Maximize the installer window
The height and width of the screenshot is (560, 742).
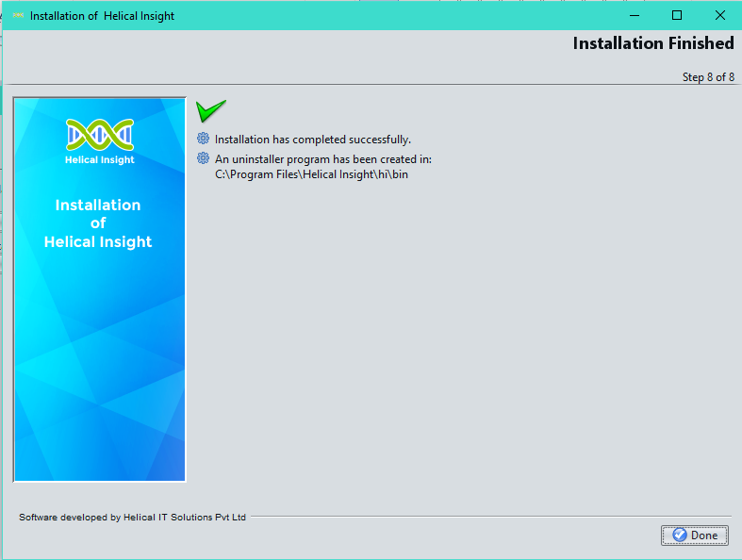pos(677,15)
